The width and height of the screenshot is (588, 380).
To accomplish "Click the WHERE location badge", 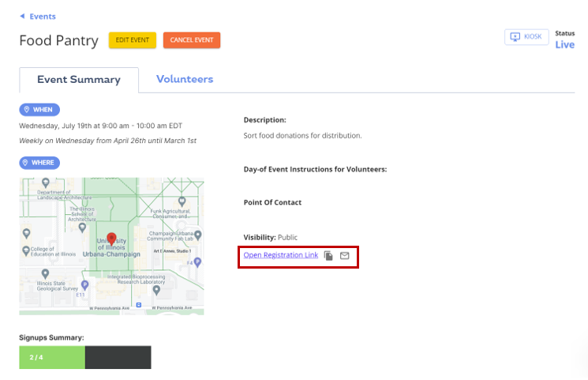I will pos(39,163).
